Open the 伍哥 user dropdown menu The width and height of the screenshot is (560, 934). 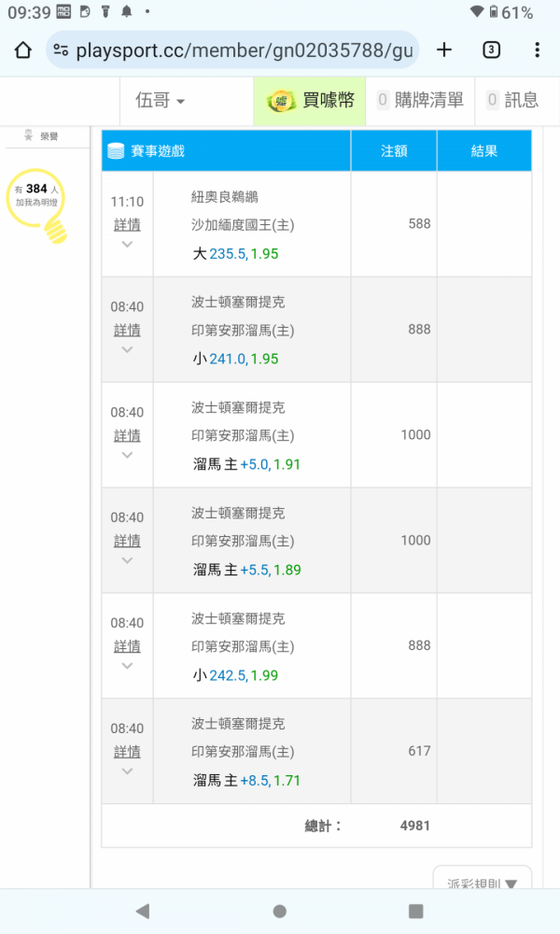(x=161, y=100)
